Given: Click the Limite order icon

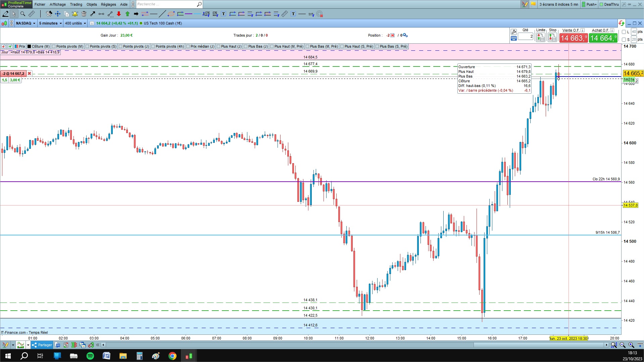Looking at the screenshot, I should (540, 37).
